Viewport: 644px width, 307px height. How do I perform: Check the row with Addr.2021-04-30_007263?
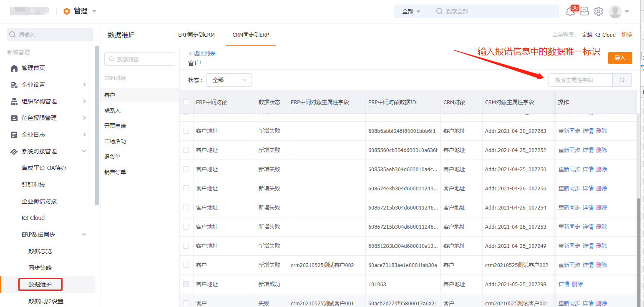click(x=186, y=131)
